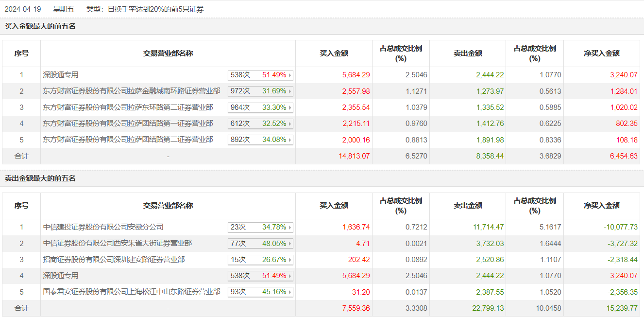Expand the 77次 48.05% stats box
Image resolution: width=644 pixels, height=318 pixels.
click(260, 243)
